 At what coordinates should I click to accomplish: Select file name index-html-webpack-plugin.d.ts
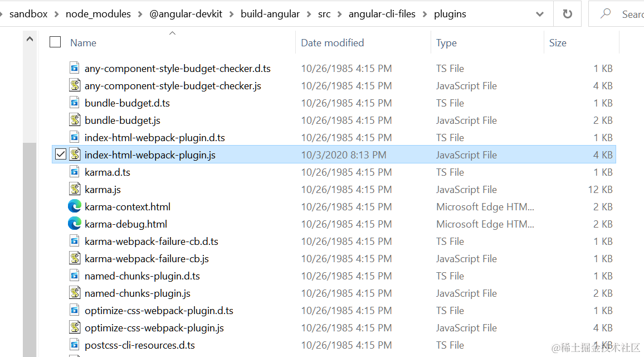[x=154, y=137]
